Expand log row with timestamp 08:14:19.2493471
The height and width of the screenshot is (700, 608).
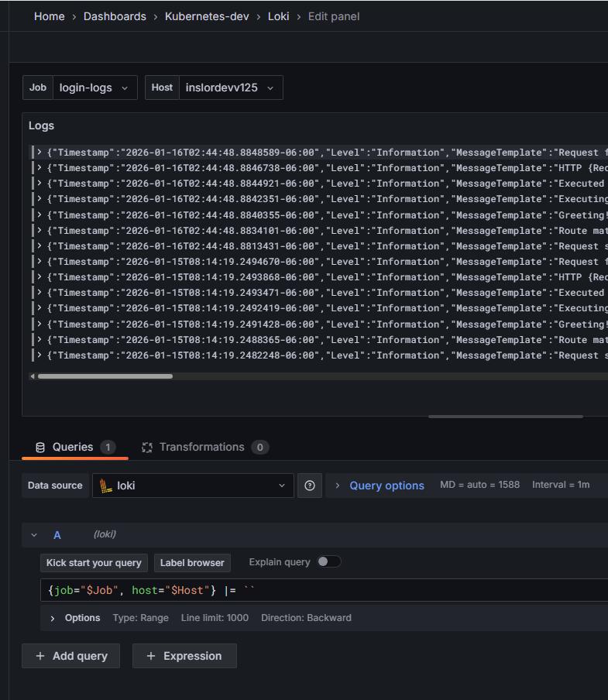pyautogui.click(x=40, y=293)
